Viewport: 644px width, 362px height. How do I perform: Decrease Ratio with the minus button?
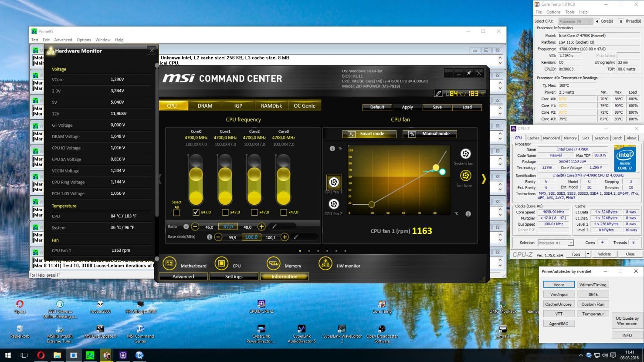[x=195, y=227]
